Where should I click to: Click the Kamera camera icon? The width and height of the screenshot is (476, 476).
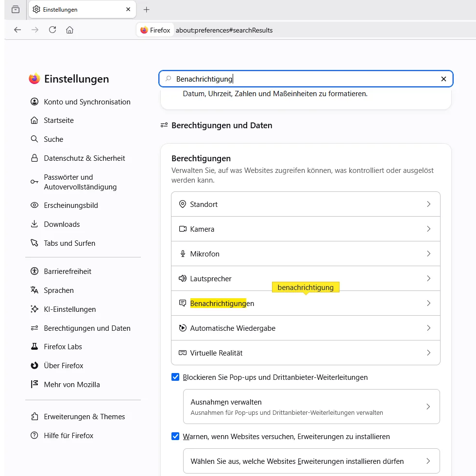pyautogui.click(x=183, y=229)
